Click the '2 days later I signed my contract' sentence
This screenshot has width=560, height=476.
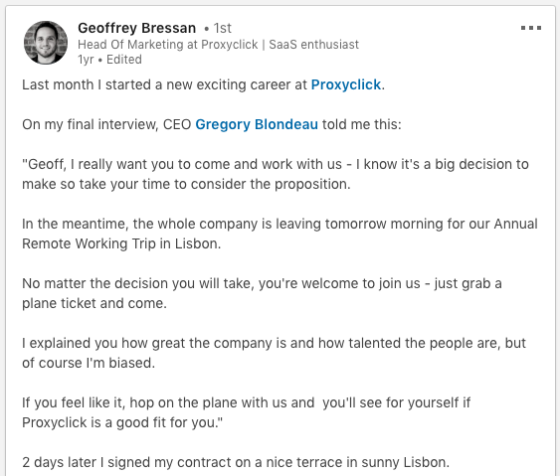point(236,462)
